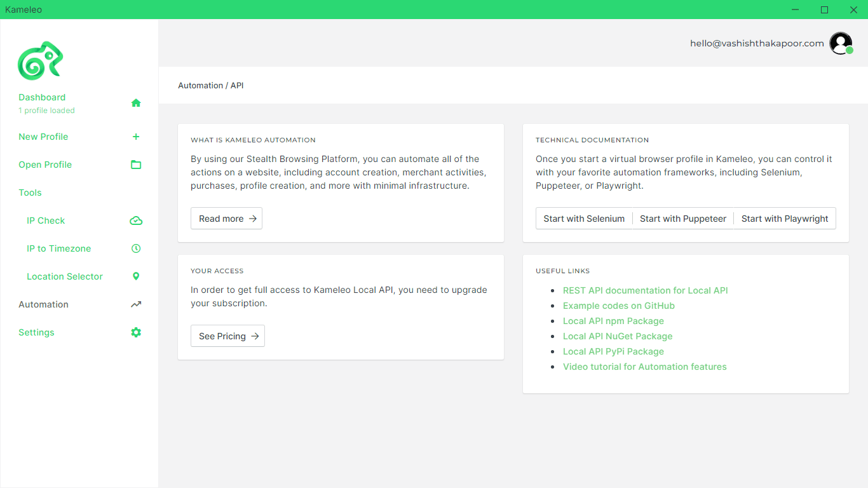The height and width of the screenshot is (488, 868).
Task: Click the IP Check cloud icon
Action: (x=136, y=220)
